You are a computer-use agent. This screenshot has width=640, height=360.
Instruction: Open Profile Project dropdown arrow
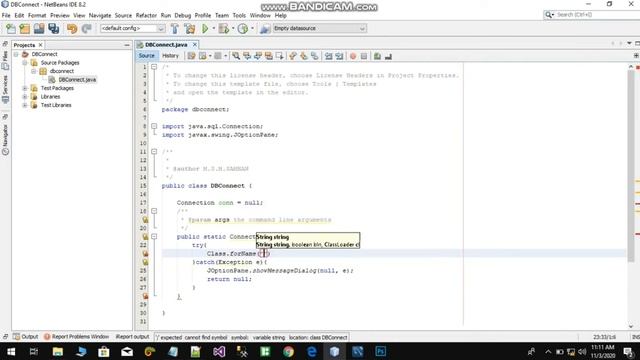pyautogui.click(x=252, y=28)
